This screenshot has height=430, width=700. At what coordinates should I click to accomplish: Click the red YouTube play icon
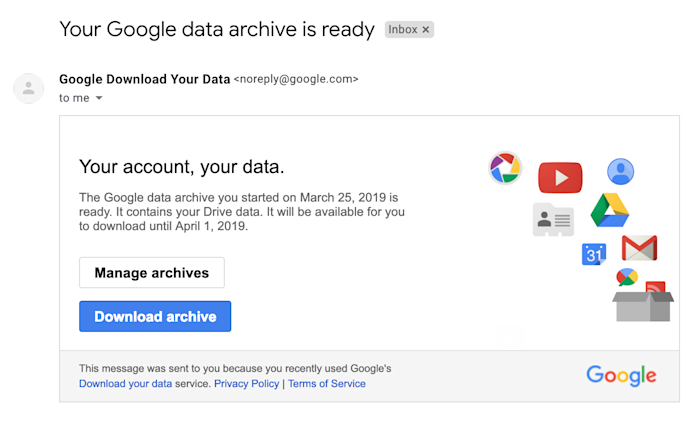pyautogui.click(x=560, y=177)
